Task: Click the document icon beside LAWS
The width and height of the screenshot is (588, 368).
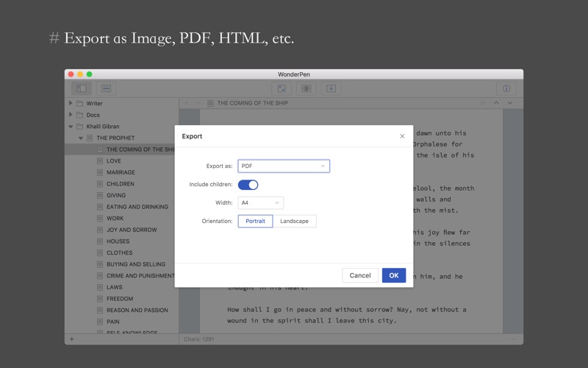Action: [100, 287]
